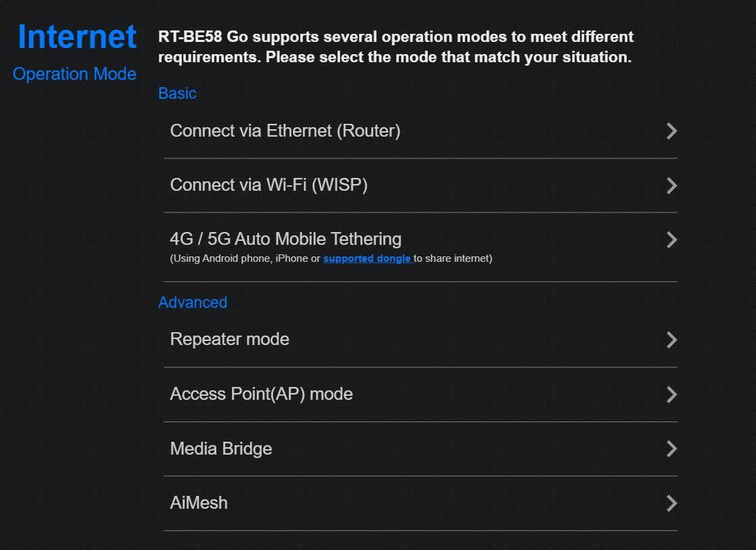
Task: Click the Basic section label
Action: (177, 93)
